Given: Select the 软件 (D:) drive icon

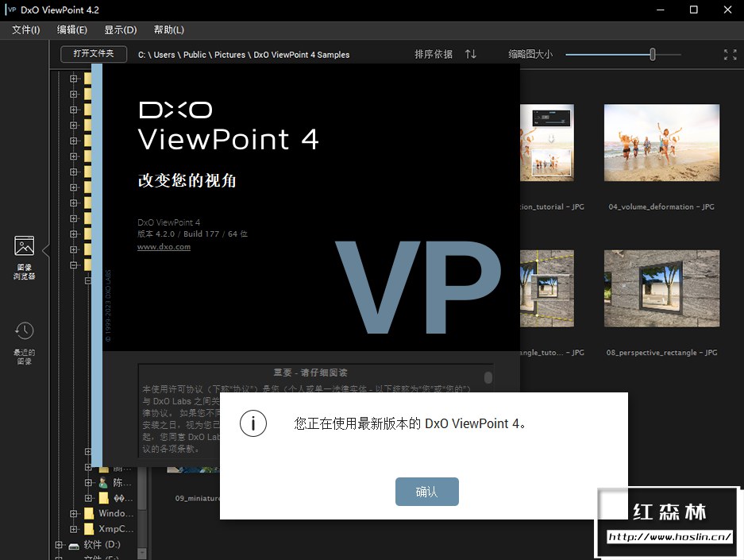Looking at the screenshot, I should [x=74, y=545].
